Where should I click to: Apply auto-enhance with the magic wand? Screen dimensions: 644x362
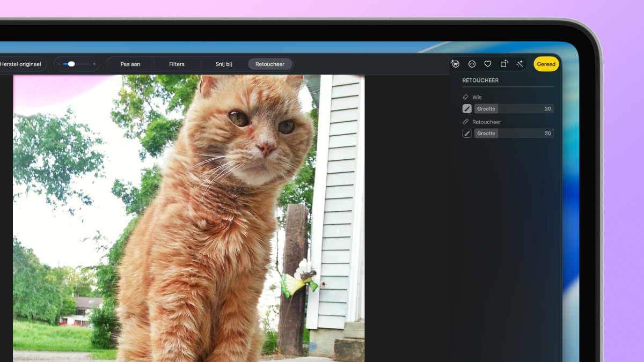pos(519,64)
